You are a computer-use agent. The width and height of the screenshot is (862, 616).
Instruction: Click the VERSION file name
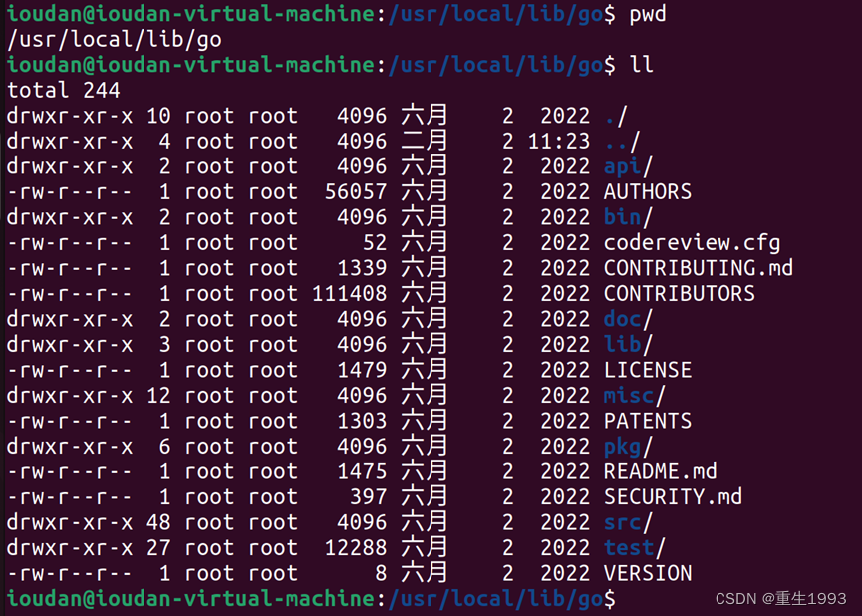[x=648, y=573]
